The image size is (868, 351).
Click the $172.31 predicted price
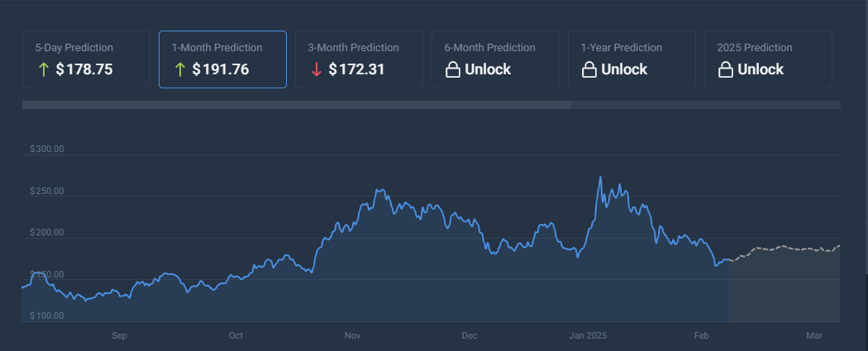(x=356, y=69)
